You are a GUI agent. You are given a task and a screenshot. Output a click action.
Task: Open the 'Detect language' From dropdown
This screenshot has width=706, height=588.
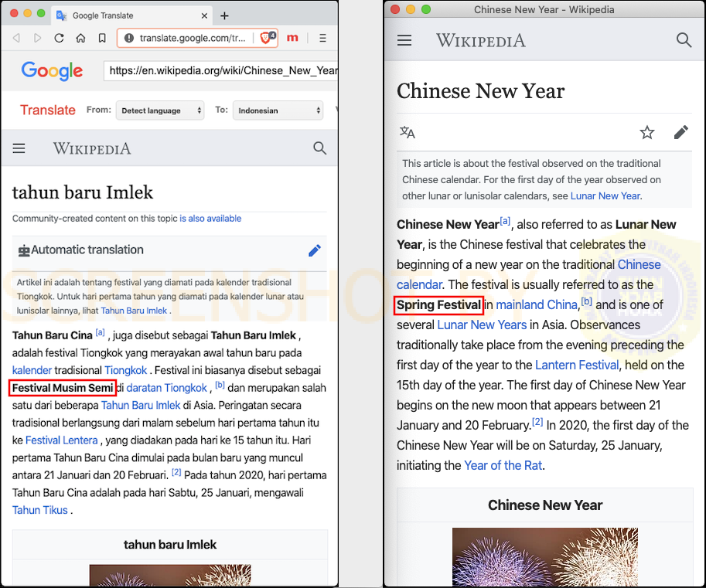pyautogui.click(x=160, y=110)
